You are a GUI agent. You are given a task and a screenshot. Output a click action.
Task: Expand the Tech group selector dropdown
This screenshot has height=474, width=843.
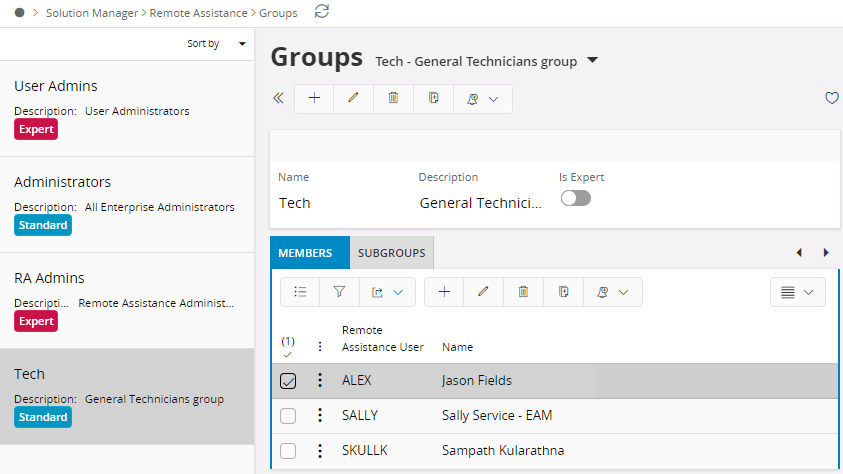(x=592, y=61)
